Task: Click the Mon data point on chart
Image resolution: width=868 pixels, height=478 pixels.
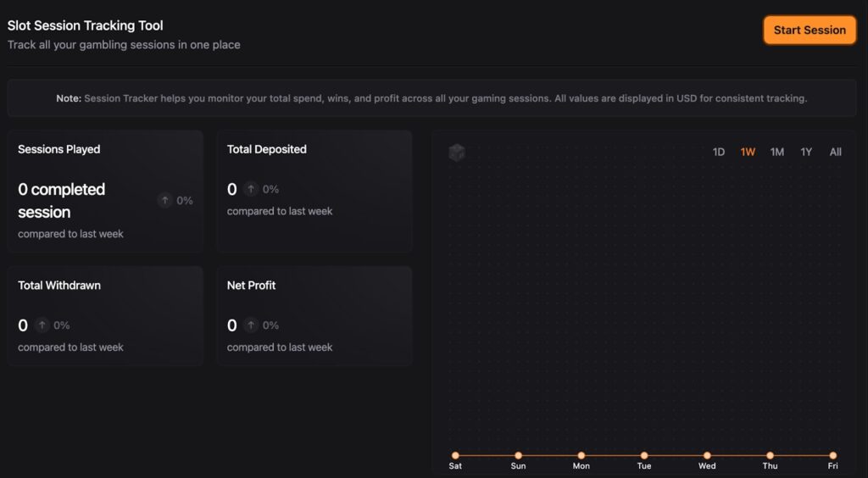Action: coord(581,455)
